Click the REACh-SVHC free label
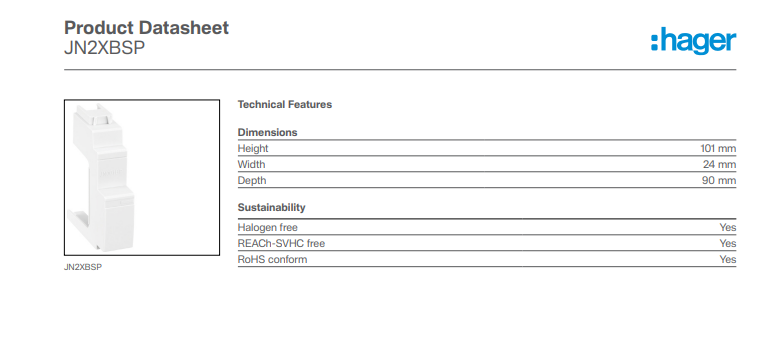Viewport: 766px width, 360px height. click(281, 244)
